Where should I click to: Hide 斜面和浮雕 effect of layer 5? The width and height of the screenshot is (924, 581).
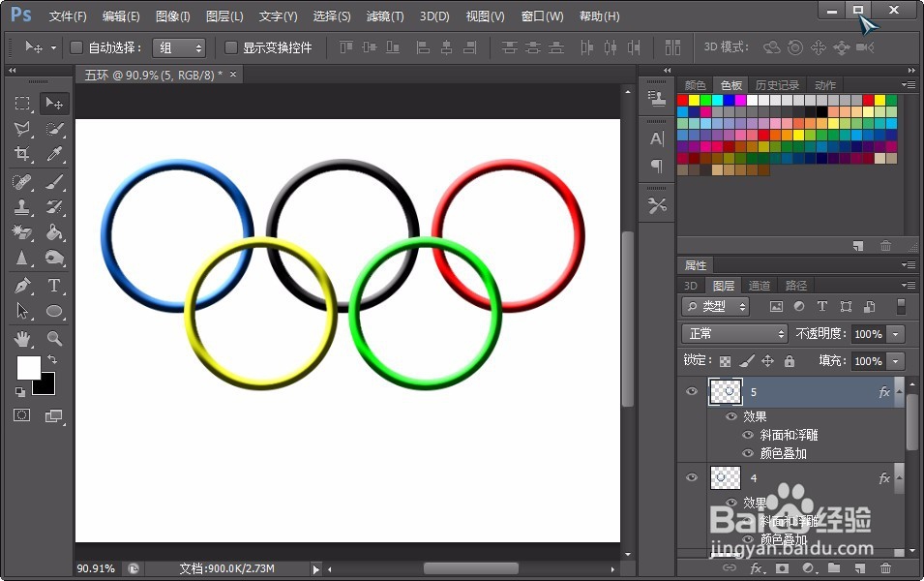pos(748,435)
